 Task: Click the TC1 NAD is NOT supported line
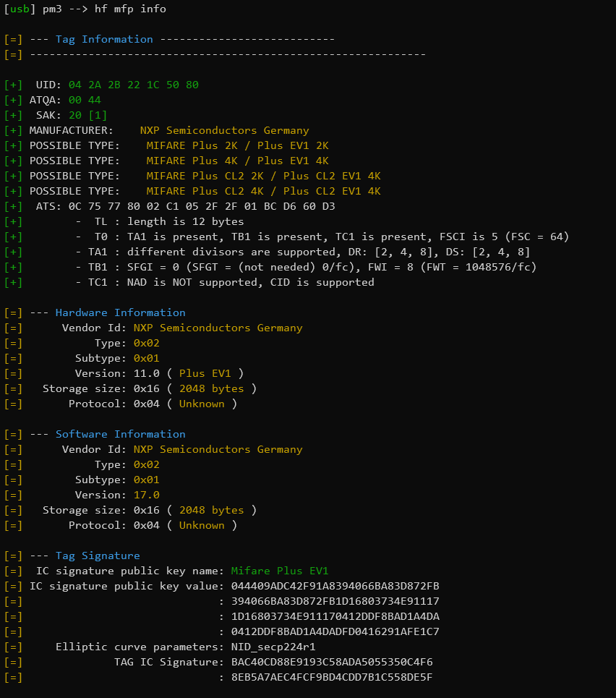(x=224, y=282)
